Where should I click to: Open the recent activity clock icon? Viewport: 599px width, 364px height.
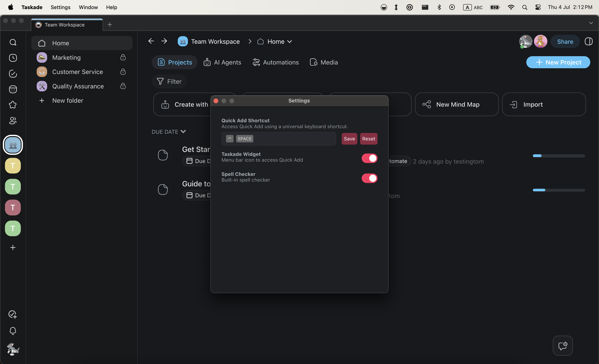13,58
